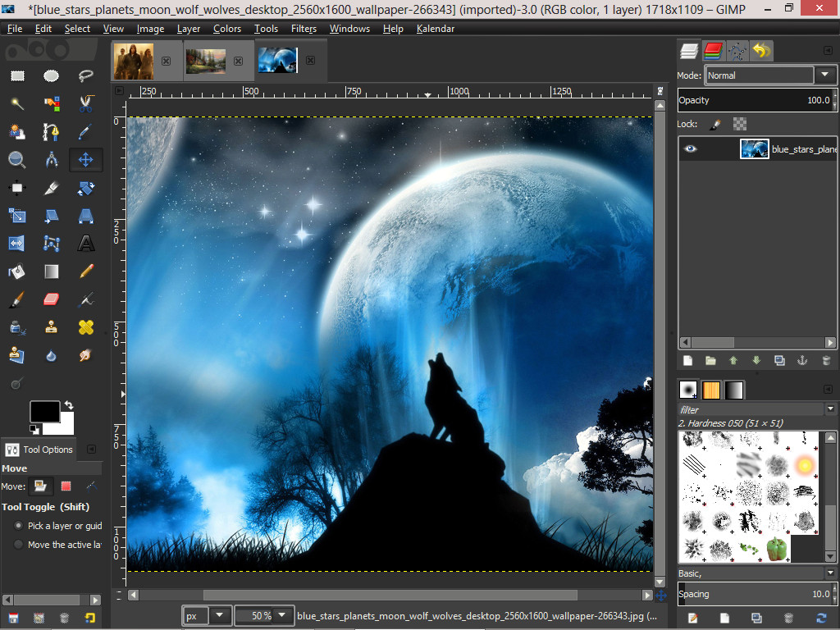
Task: Duplicate the current layer
Action: point(779,361)
